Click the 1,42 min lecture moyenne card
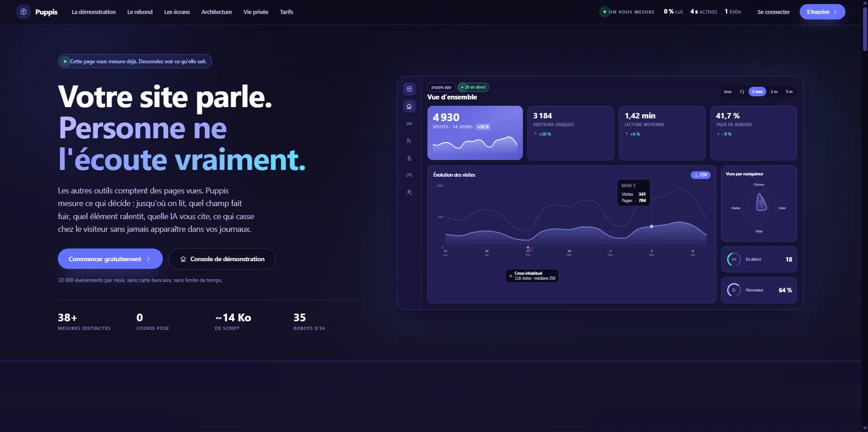Screen dimensions: 868x432 pos(662,133)
